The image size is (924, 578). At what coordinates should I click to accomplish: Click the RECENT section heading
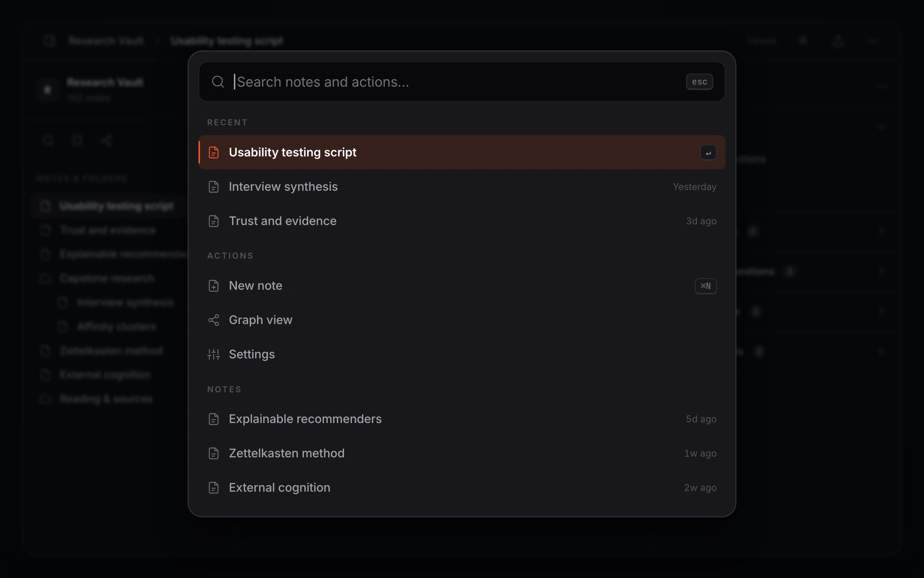click(227, 122)
